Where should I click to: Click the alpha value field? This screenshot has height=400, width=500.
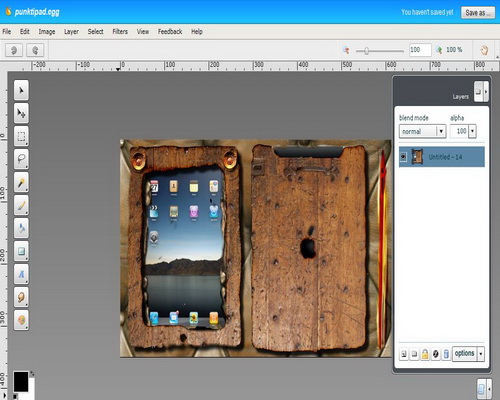(459, 131)
